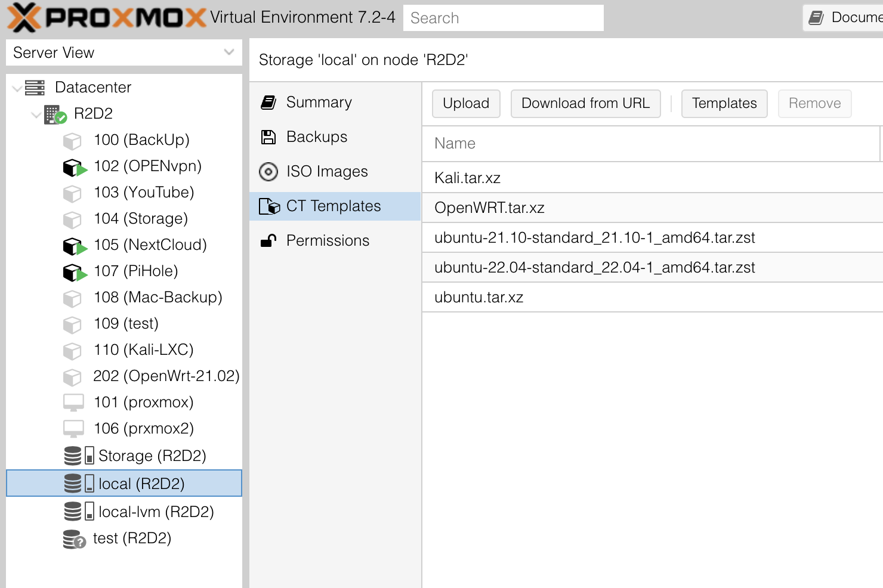Click the disc icon beside ISO Images

coord(268,172)
